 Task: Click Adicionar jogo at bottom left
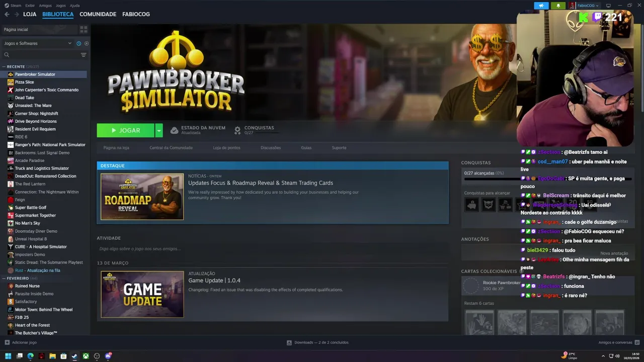[21, 342]
